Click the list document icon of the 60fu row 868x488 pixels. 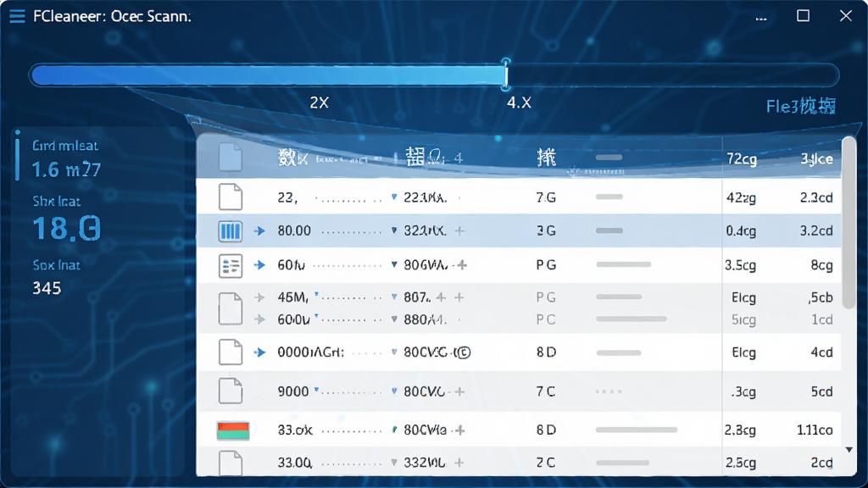[230, 265]
